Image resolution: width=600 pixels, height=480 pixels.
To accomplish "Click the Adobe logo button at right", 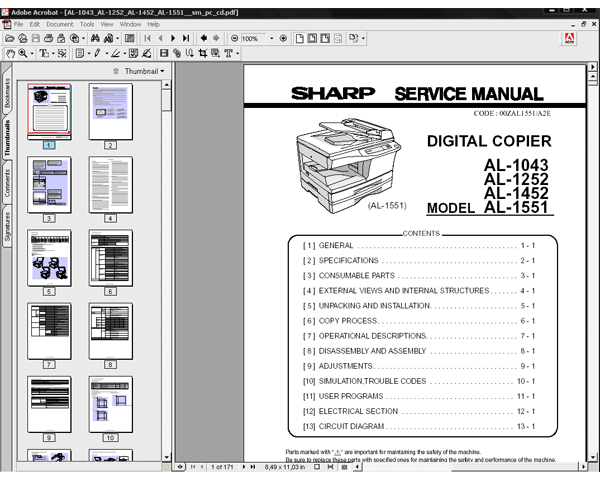I will click(x=569, y=38).
